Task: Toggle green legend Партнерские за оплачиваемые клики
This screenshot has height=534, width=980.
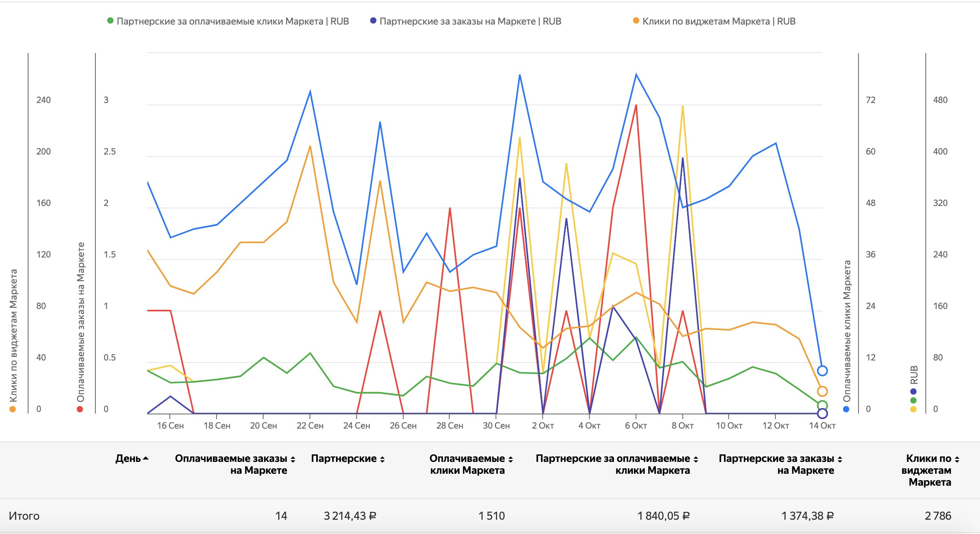Action: [232, 21]
